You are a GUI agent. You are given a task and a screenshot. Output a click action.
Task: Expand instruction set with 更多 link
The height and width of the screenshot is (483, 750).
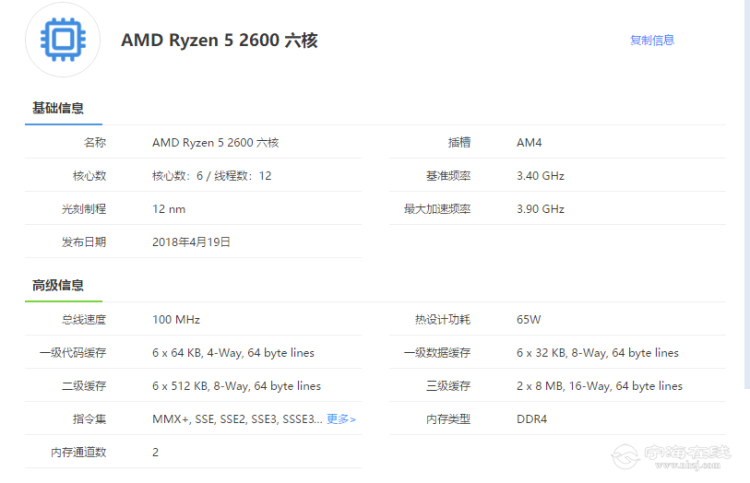[x=341, y=419]
